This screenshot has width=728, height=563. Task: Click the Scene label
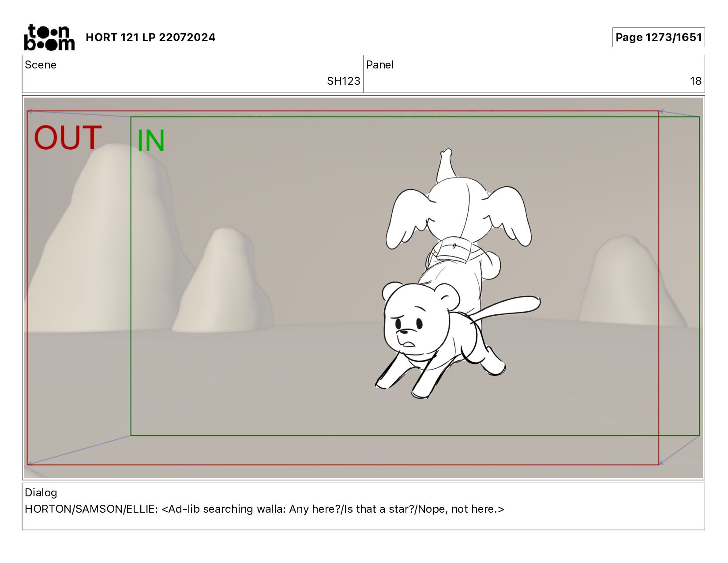pyautogui.click(x=41, y=65)
